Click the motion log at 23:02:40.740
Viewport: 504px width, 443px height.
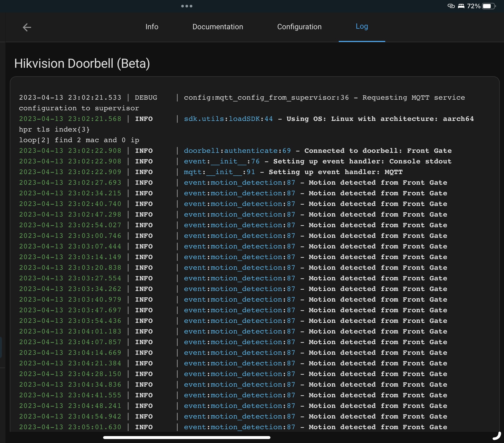click(x=233, y=204)
